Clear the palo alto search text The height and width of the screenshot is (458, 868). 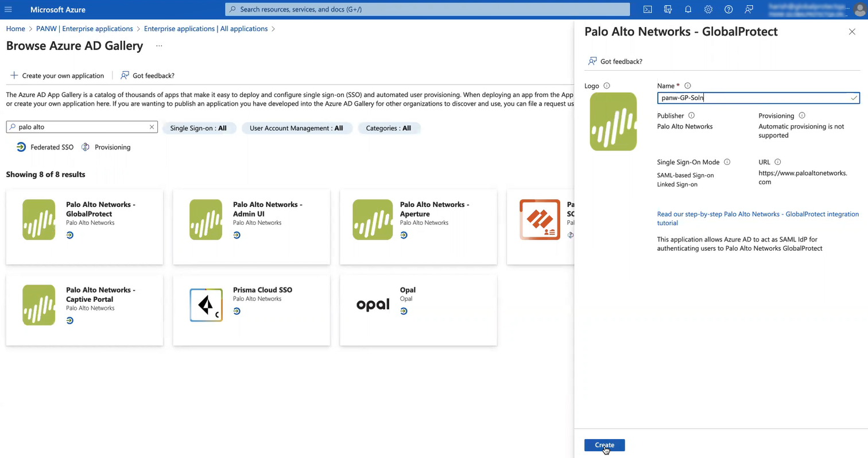[x=152, y=127]
